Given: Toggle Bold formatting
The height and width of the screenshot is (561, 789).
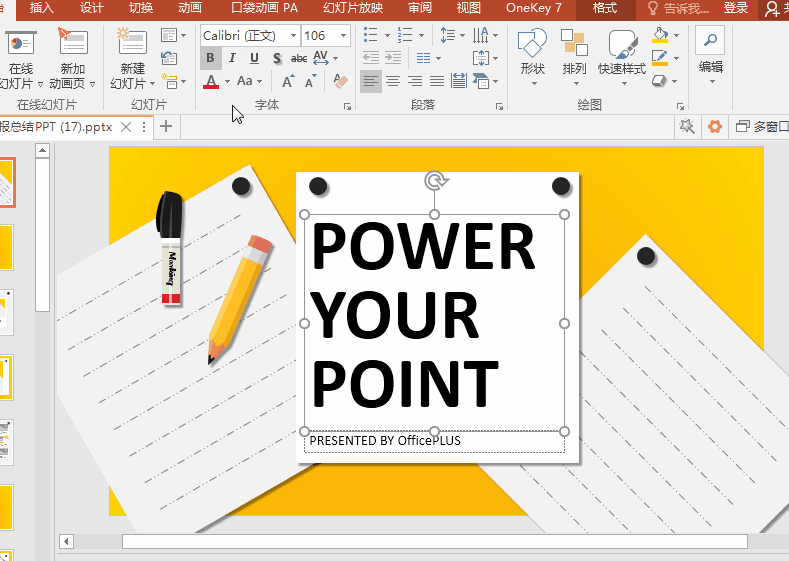Looking at the screenshot, I should (210, 58).
